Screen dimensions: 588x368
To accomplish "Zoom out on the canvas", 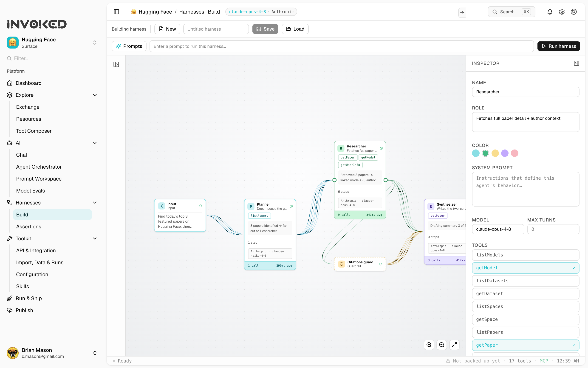I will [x=441, y=345].
